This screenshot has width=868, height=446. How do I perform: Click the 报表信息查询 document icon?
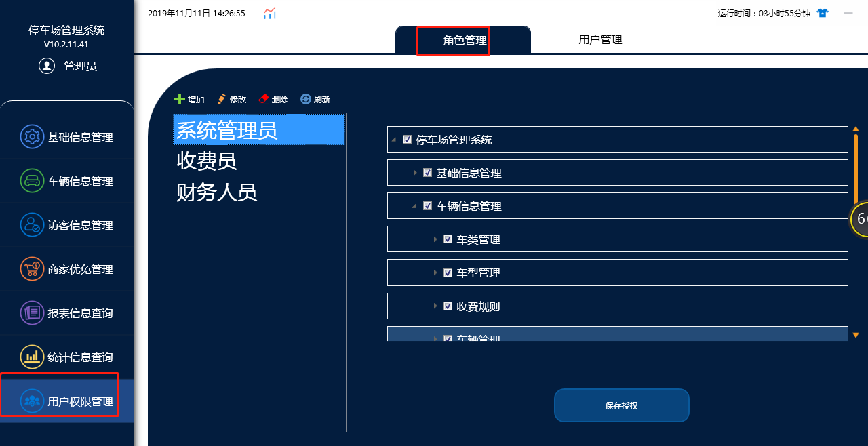[x=32, y=313]
